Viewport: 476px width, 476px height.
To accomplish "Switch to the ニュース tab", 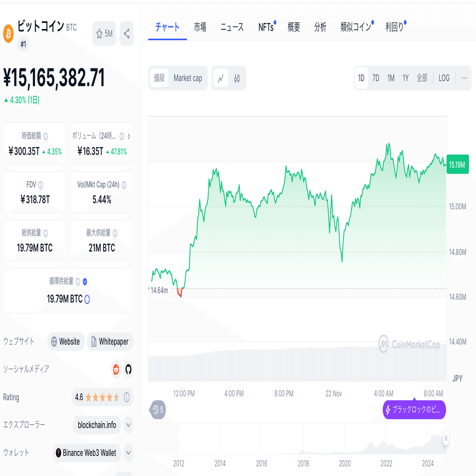I will pyautogui.click(x=232, y=27).
